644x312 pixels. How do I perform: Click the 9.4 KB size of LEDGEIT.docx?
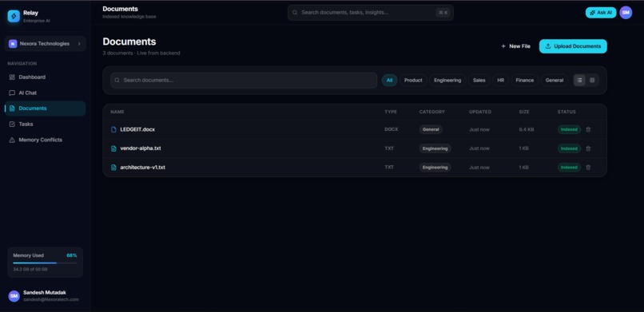[527, 129]
